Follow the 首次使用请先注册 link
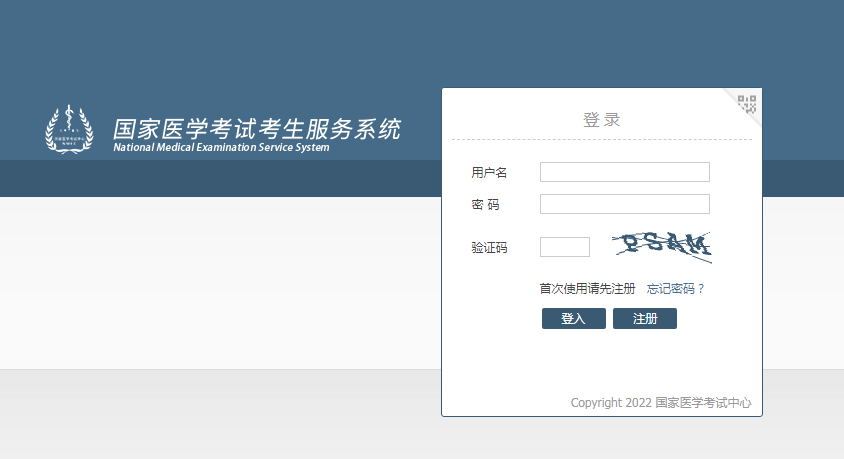The width and height of the screenshot is (844, 459). [x=587, y=289]
